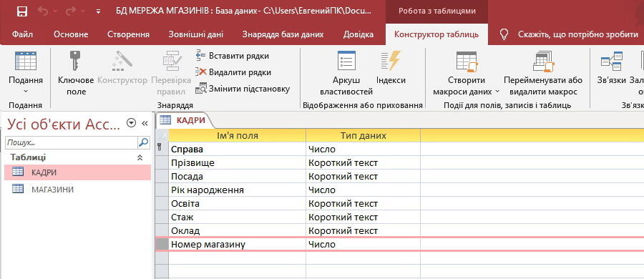644x279 pixels.
Task: Switch to the Створення ribbon tab
Action: point(128,34)
